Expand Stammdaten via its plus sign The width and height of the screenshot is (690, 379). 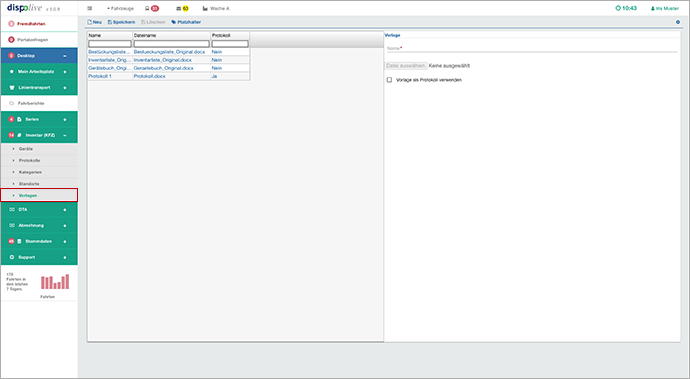pos(65,241)
